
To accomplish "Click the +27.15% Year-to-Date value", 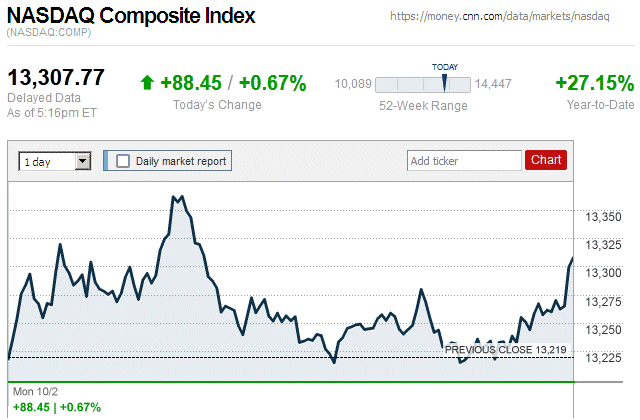I will click(594, 83).
